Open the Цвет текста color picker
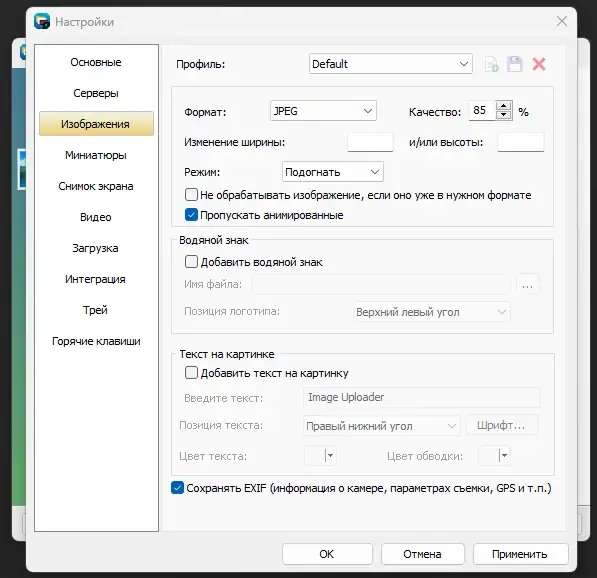 pyautogui.click(x=321, y=455)
